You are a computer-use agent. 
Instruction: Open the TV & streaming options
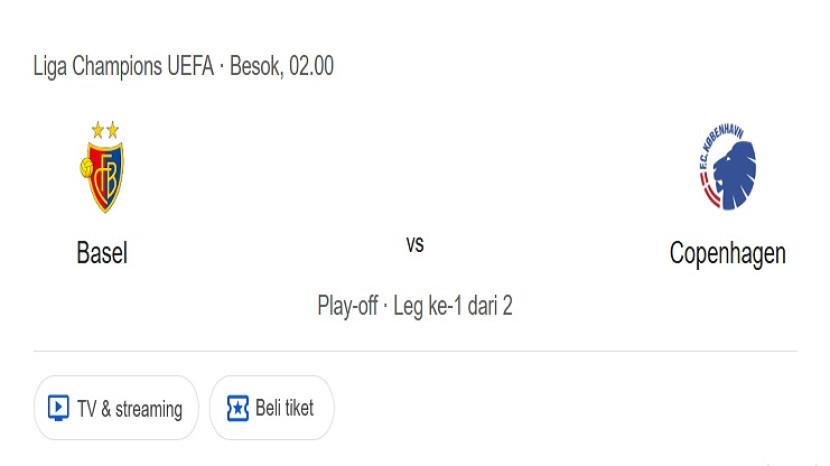[x=116, y=408]
